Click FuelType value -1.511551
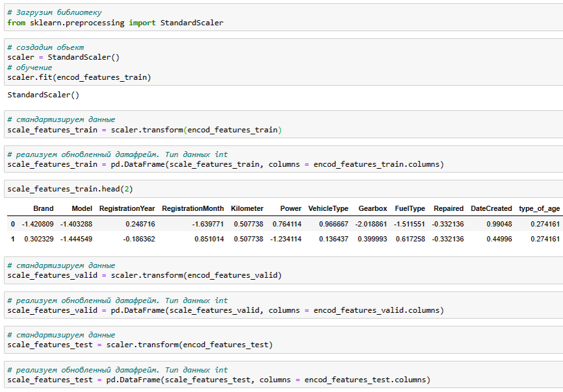This screenshot has height=392, width=563. click(409, 224)
